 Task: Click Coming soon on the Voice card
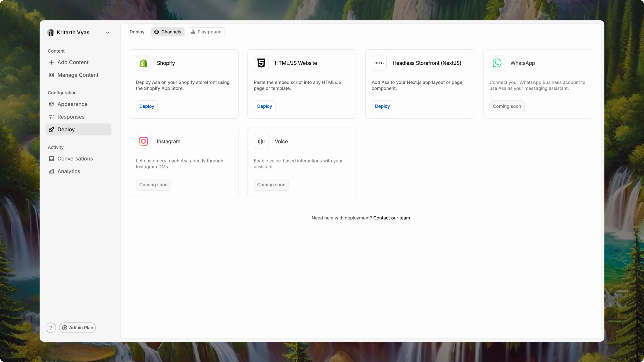pyautogui.click(x=271, y=185)
